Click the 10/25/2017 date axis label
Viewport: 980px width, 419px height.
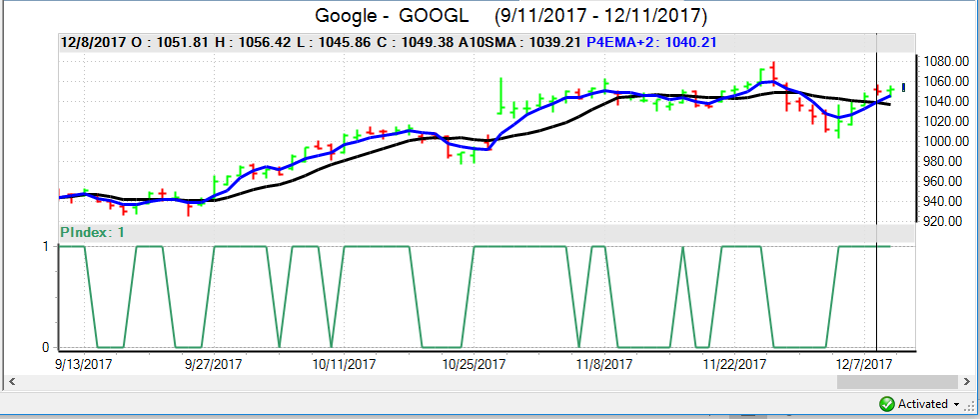pyautogui.click(x=474, y=363)
